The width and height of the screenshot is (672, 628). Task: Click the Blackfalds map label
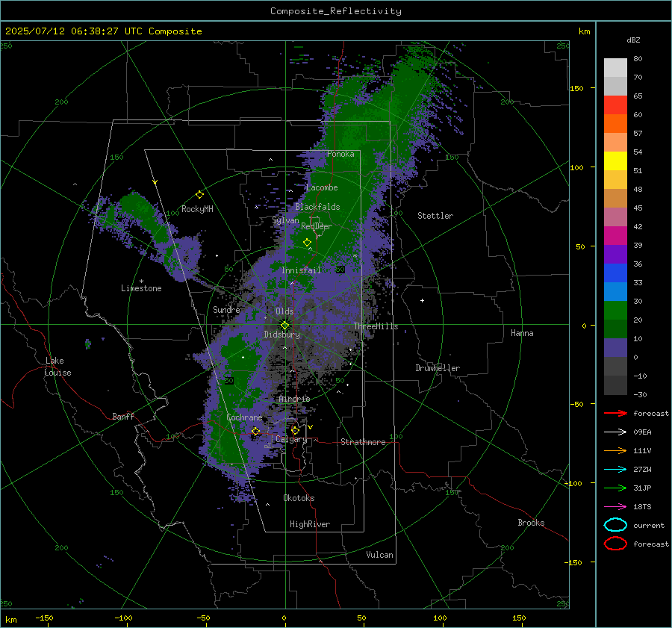click(317, 207)
